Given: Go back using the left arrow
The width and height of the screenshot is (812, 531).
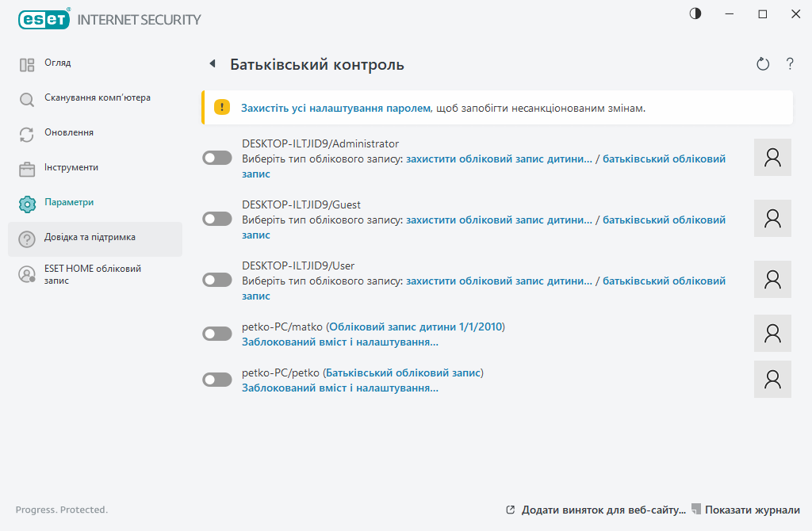Looking at the screenshot, I should pos(212,64).
